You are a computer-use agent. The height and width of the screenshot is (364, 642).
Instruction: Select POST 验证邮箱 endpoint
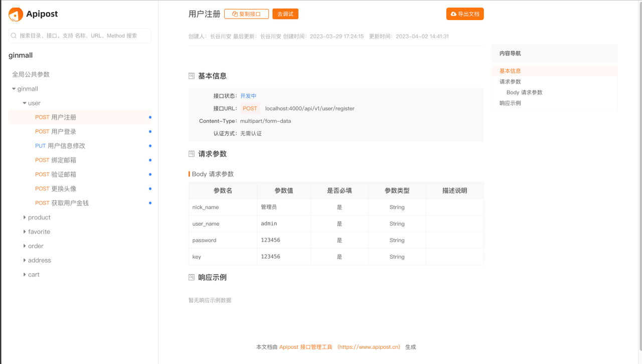pos(80,174)
